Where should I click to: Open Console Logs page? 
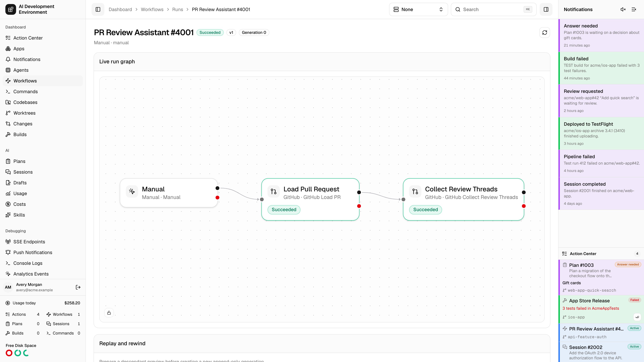click(x=43, y=263)
